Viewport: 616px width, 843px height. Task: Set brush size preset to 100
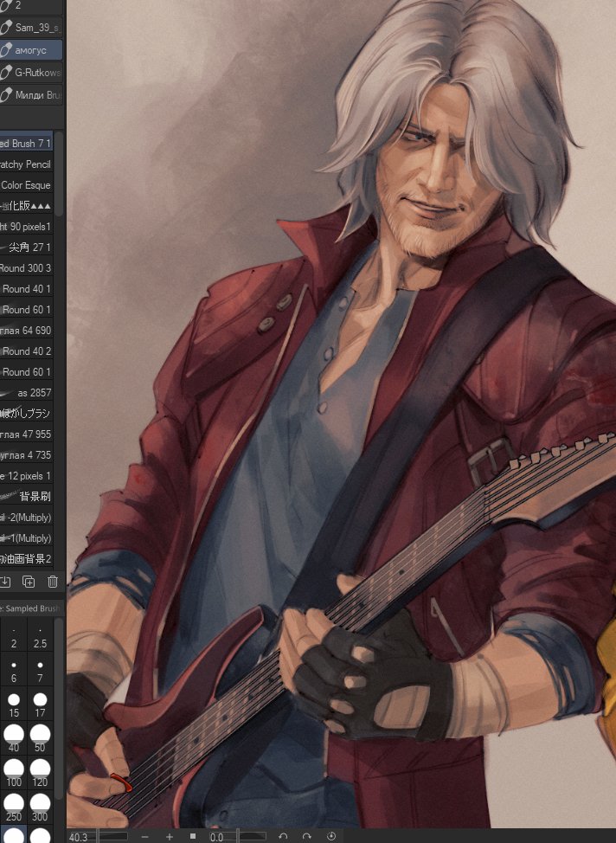pos(14,773)
